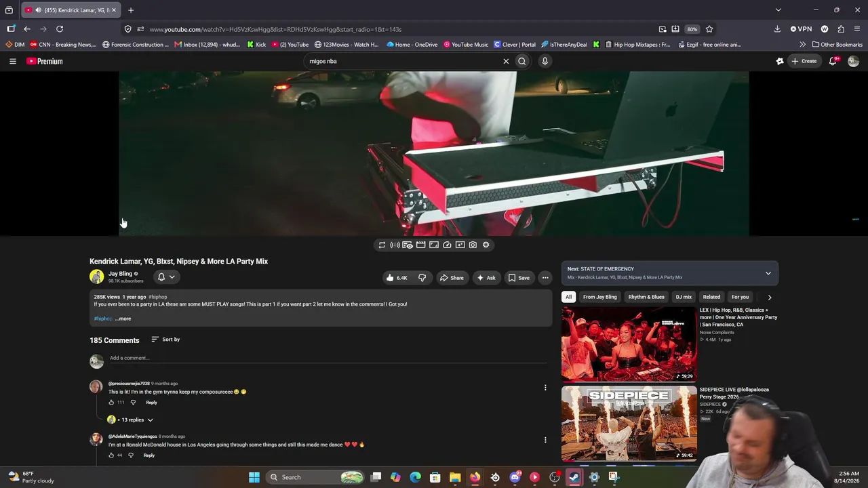Open options menu for @preciousmejia7938 comment

tap(545, 388)
